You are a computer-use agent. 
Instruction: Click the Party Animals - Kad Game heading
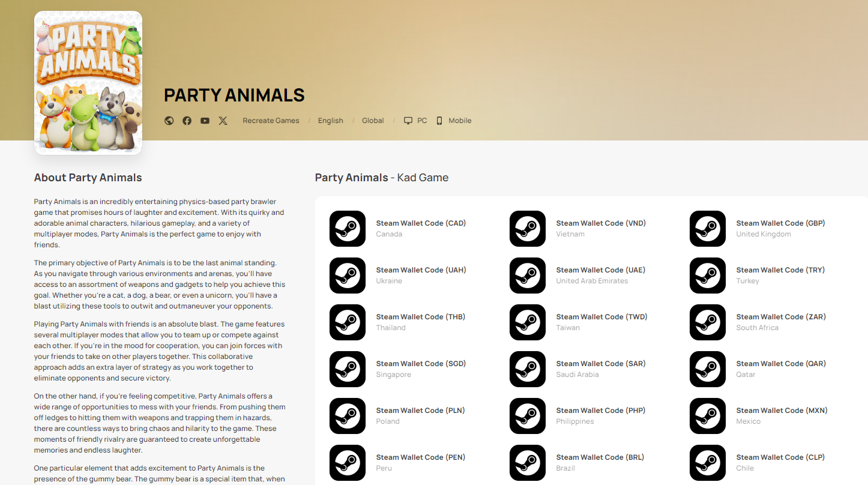tap(382, 178)
